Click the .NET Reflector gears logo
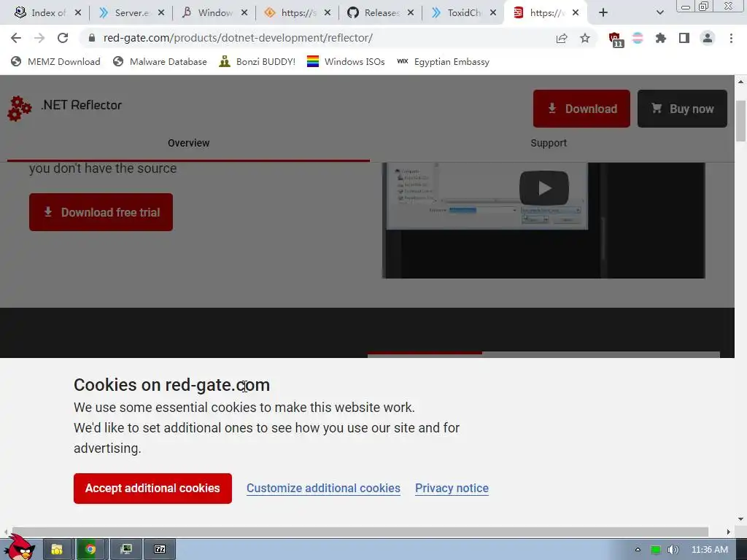 (20, 109)
